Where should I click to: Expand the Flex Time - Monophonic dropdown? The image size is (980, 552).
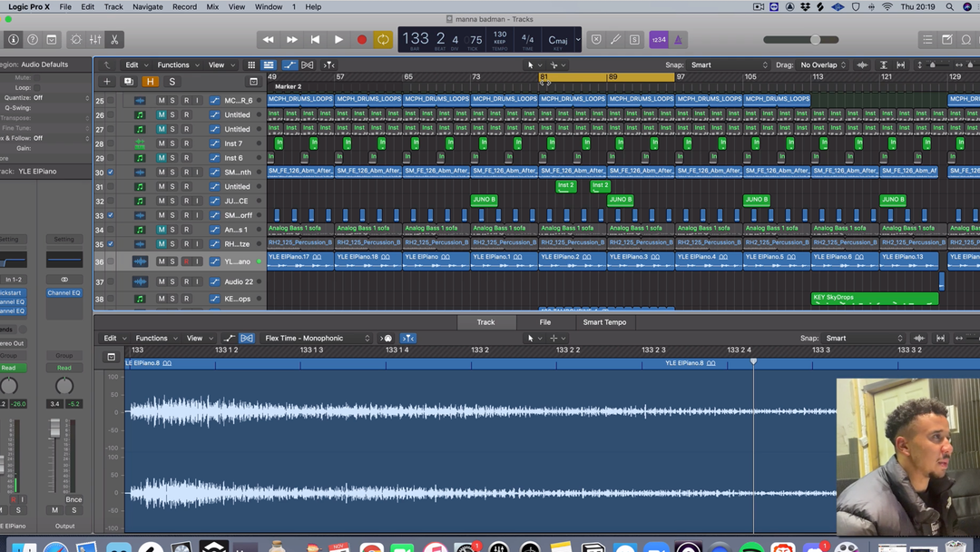tap(317, 339)
